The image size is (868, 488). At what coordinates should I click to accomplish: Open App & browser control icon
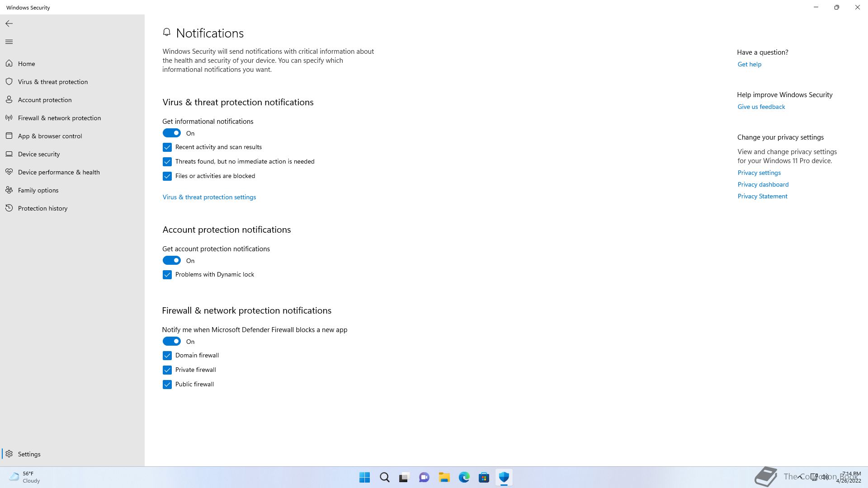[9, 136]
